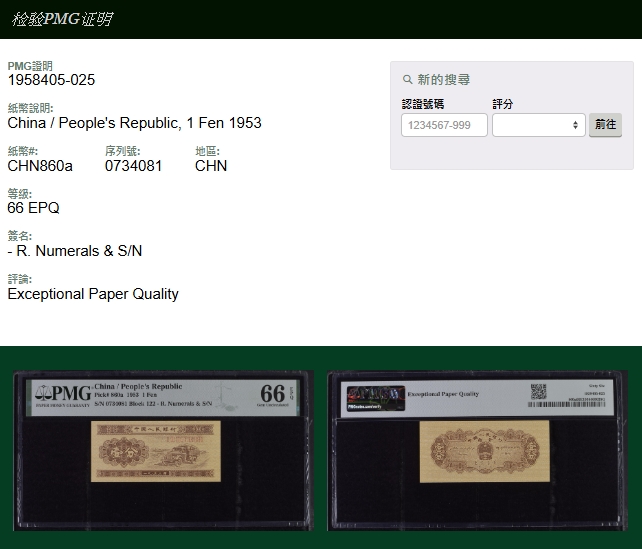
Task: Select Exceptional Paper Quality comment text
Action: 93,294
